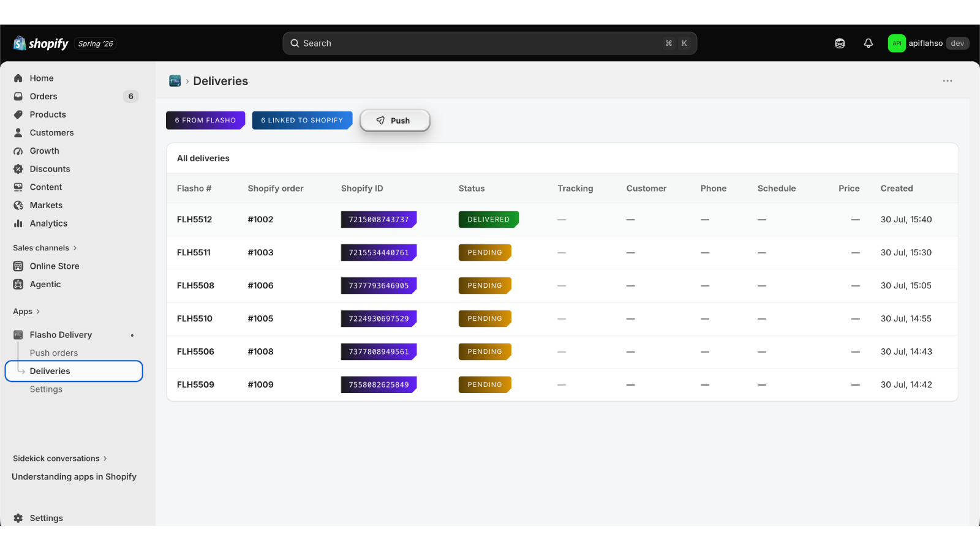Click Shopify ID badge 7215008743737
The height and width of the screenshot is (551, 980).
point(379,219)
